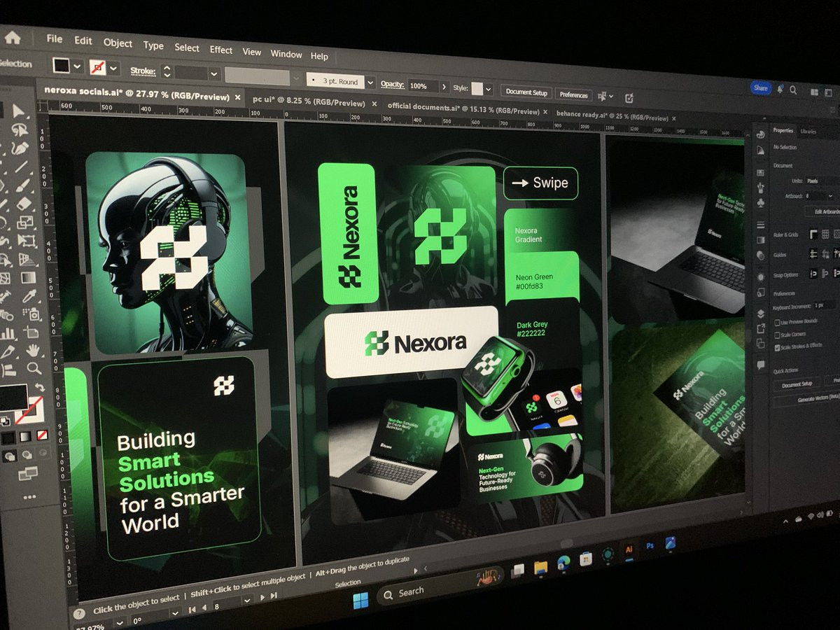Switch to pc ui document tab
This screenshot has height=630, width=840.
[309, 101]
